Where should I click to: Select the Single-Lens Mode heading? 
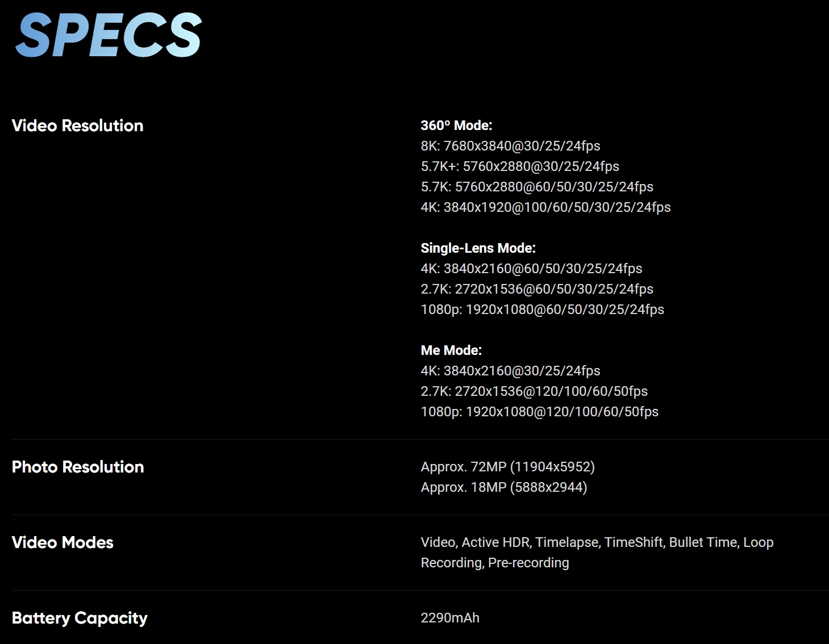click(478, 248)
